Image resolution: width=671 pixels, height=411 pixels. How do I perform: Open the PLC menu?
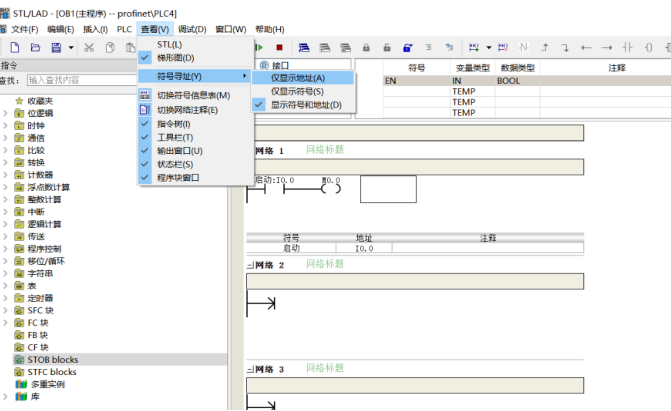point(124,29)
